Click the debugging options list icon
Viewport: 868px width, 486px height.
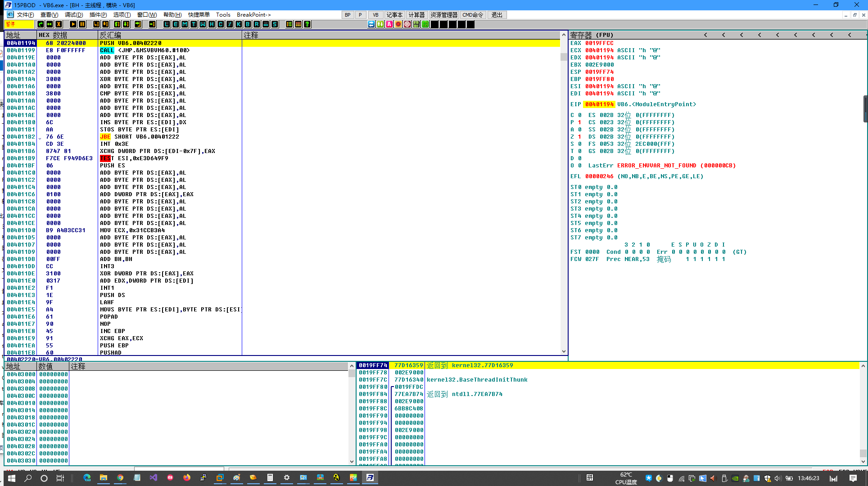(x=289, y=24)
